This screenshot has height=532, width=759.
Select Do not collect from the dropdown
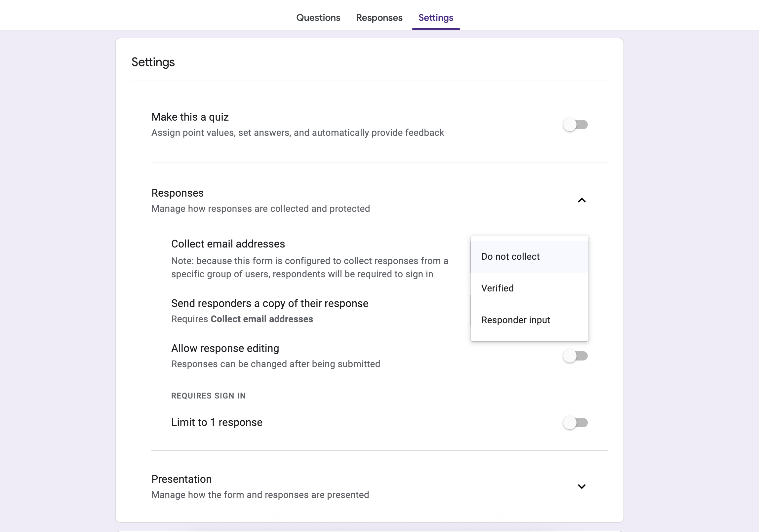coord(510,256)
